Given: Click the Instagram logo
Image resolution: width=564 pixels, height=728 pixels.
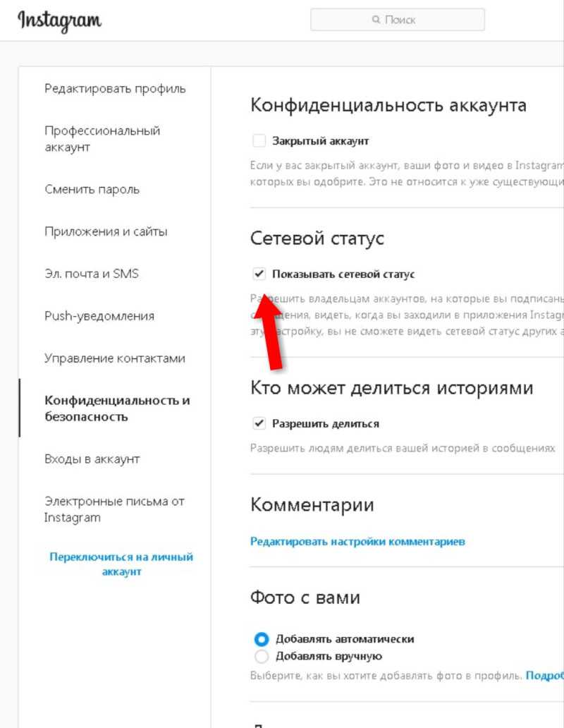Looking at the screenshot, I should [x=59, y=21].
